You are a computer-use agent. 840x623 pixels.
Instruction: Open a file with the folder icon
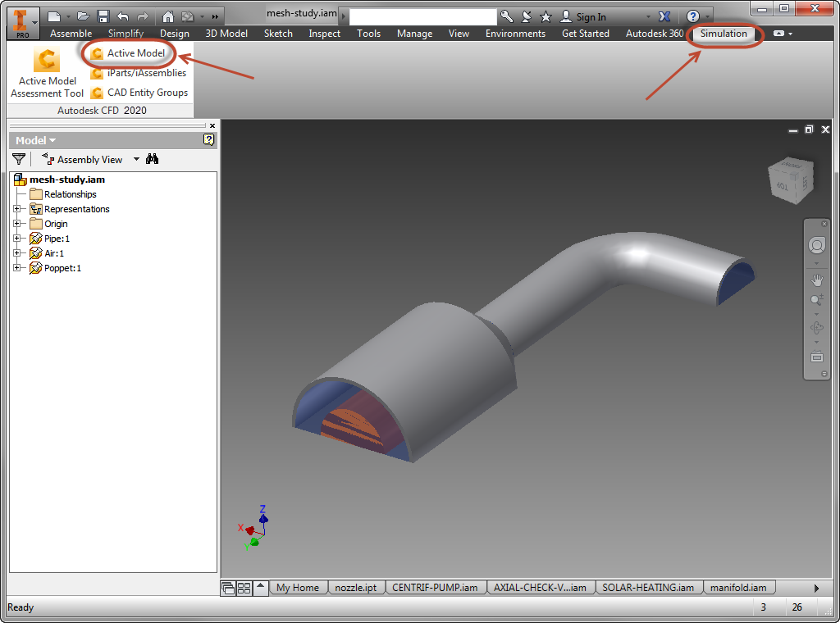[83, 16]
